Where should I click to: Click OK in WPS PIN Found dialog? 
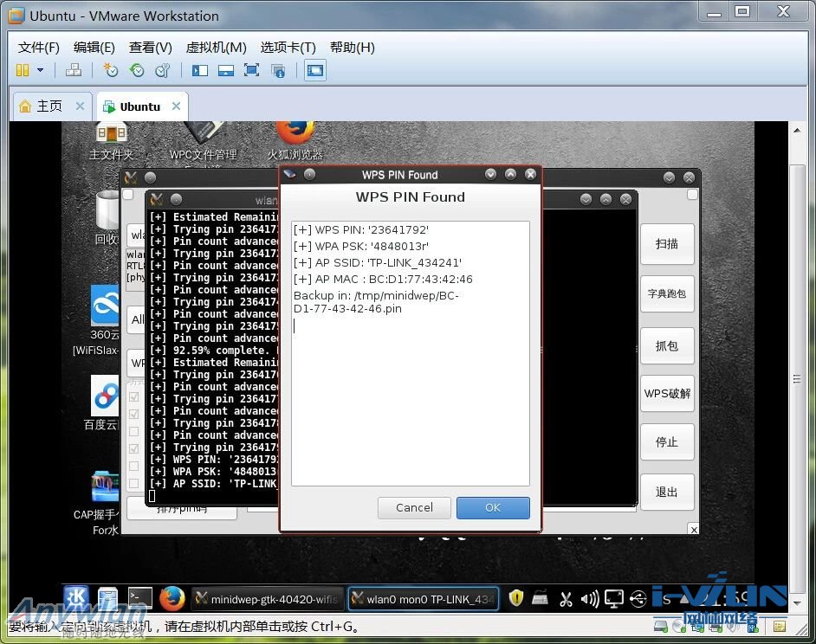pos(493,507)
